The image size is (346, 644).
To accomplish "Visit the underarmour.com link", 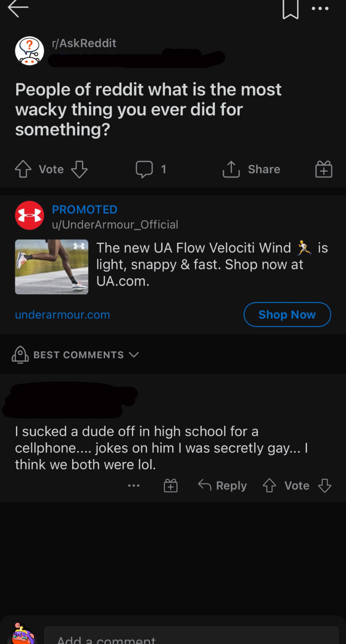I will [x=63, y=315].
